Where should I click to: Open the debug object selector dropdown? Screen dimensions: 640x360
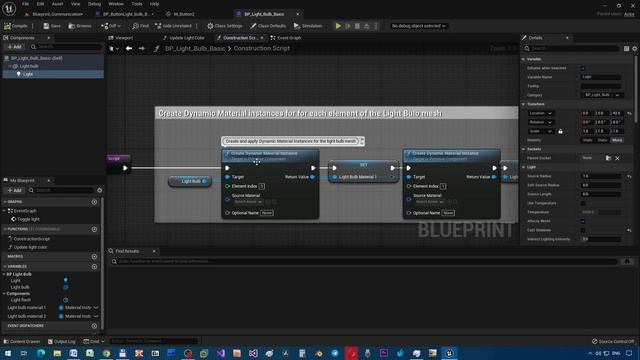coord(418,26)
